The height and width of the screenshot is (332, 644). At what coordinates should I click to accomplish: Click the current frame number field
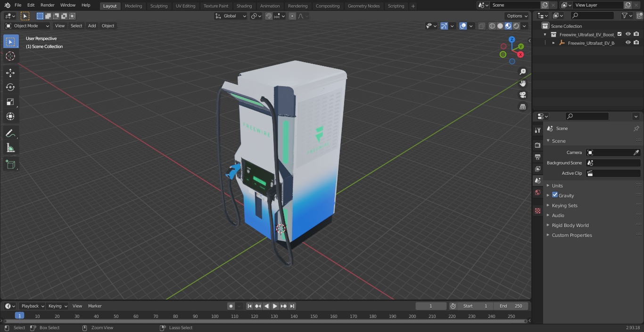point(430,306)
